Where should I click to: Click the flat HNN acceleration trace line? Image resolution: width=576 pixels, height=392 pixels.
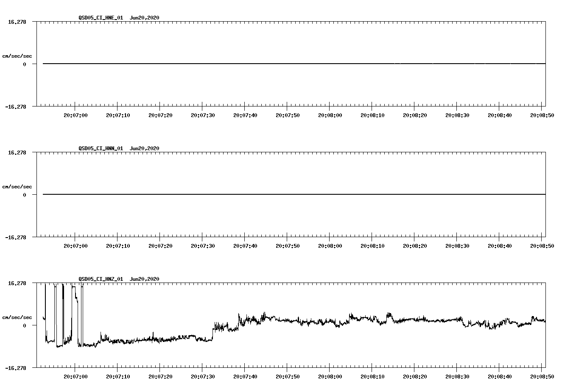coord(294,194)
